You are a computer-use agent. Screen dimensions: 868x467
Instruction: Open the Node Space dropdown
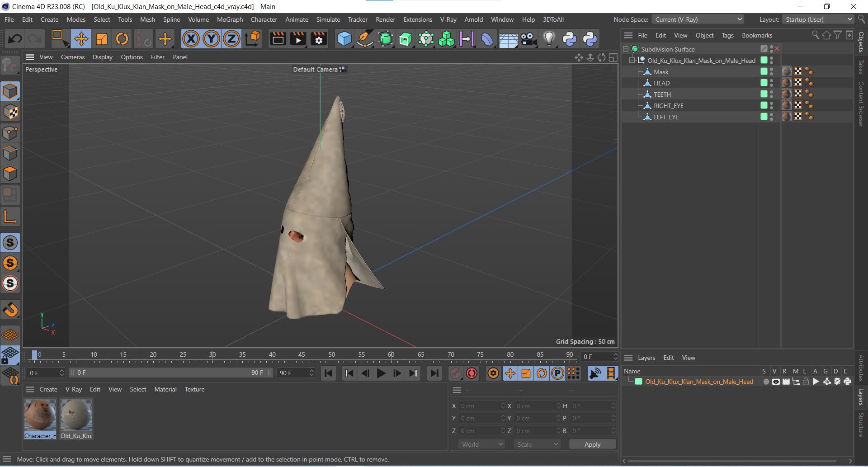coord(698,19)
